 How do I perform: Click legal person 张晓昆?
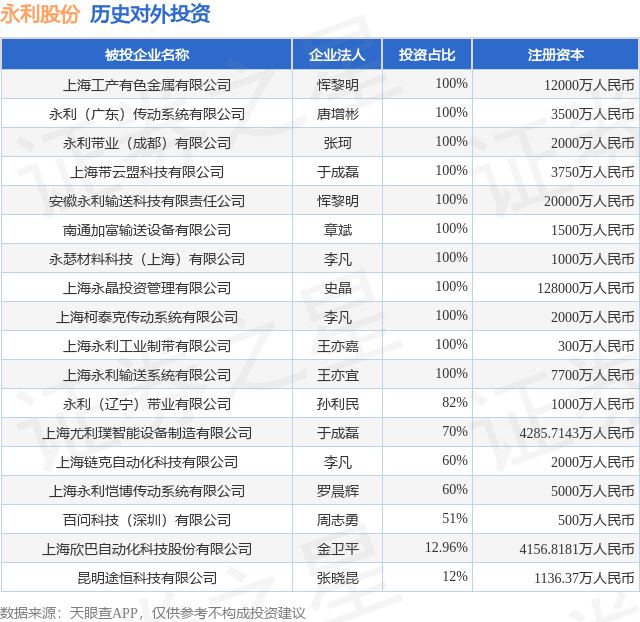coord(338,578)
